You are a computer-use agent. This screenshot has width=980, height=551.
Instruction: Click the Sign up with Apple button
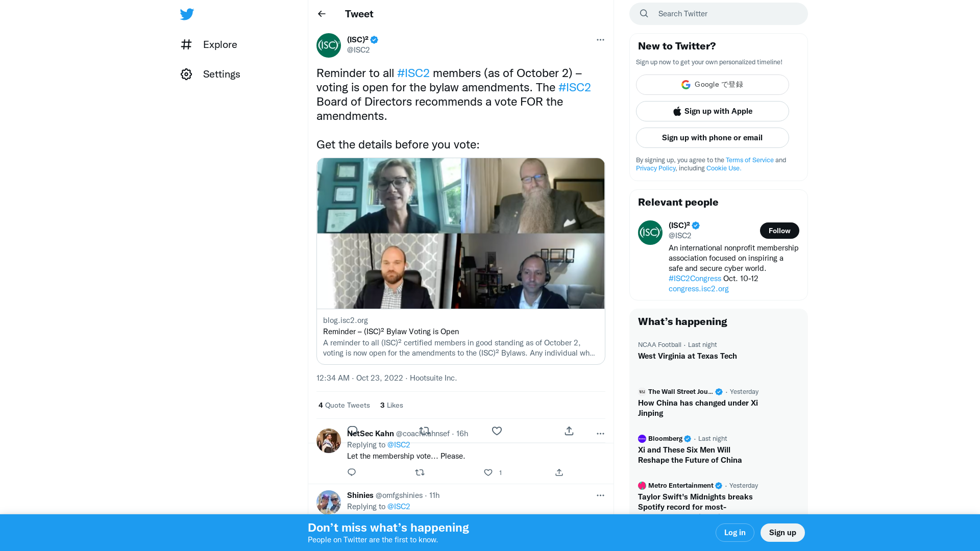(x=712, y=111)
